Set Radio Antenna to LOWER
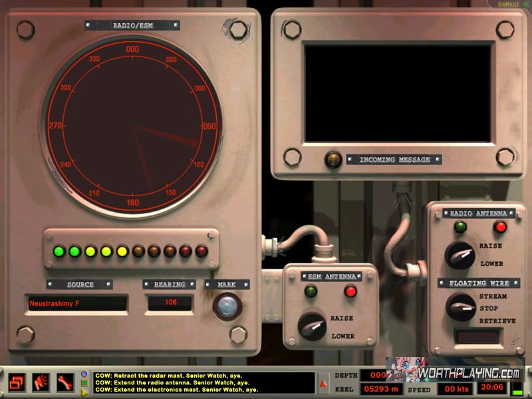 (491, 264)
